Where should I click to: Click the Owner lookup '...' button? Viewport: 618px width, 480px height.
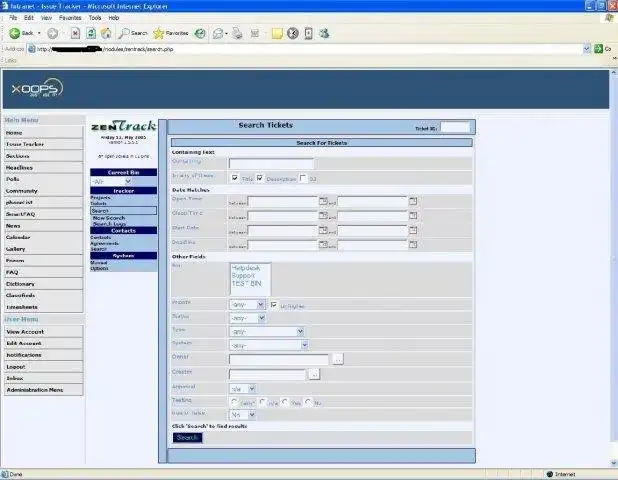tap(338, 359)
